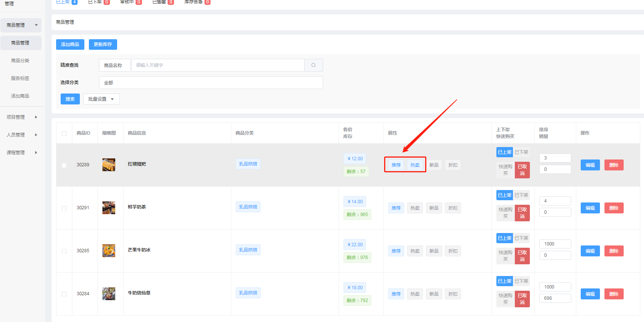This screenshot has height=322, width=644.
Task: Open the 商品名称 search-type dropdown
Action: point(115,65)
